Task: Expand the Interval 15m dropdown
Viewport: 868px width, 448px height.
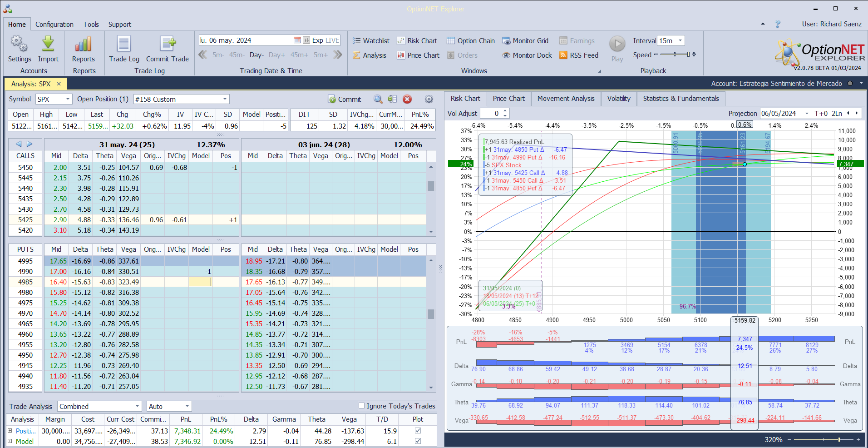Action: (x=680, y=41)
